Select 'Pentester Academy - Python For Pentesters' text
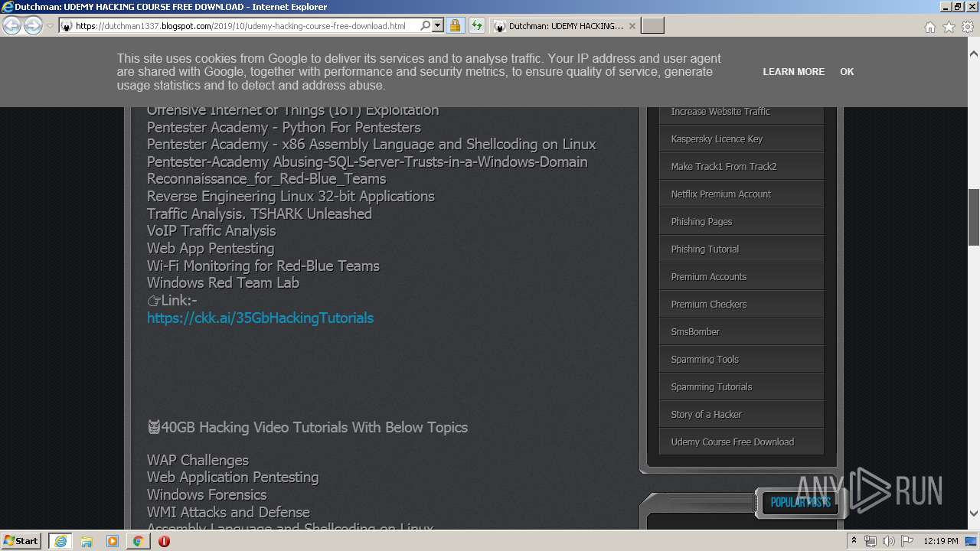The width and height of the screenshot is (980, 551). [284, 128]
